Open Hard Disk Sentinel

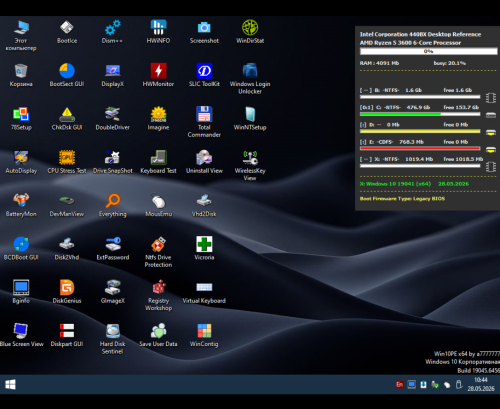112,339
